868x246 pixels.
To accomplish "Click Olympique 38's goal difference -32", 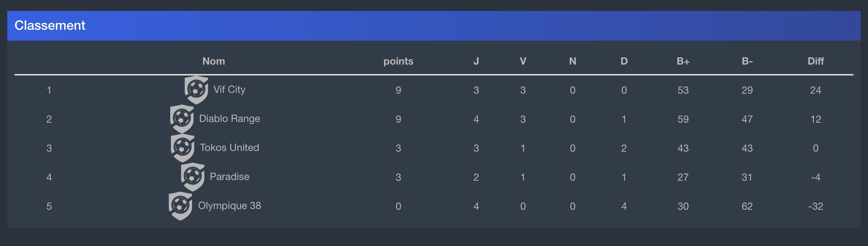I will 815,206.
